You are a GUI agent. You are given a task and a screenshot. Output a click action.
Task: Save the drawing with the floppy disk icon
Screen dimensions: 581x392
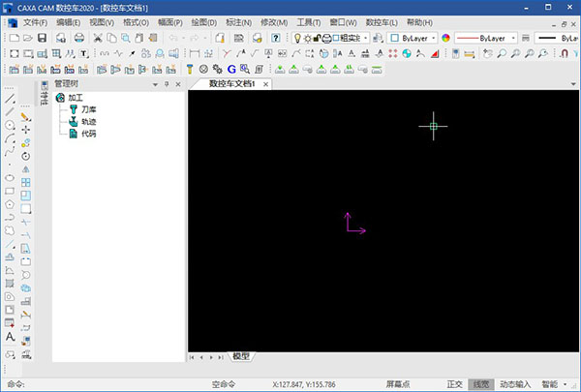click(x=42, y=38)
